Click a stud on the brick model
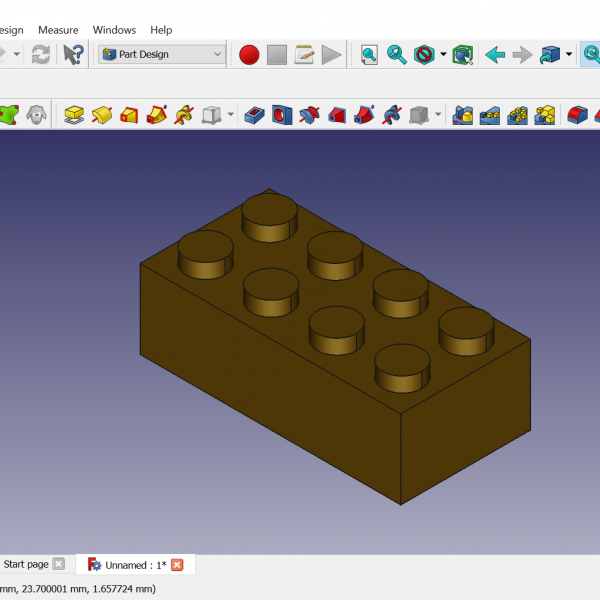Image resolution: width=600 pixels, height=600 pixels. (x=270, y=210)
